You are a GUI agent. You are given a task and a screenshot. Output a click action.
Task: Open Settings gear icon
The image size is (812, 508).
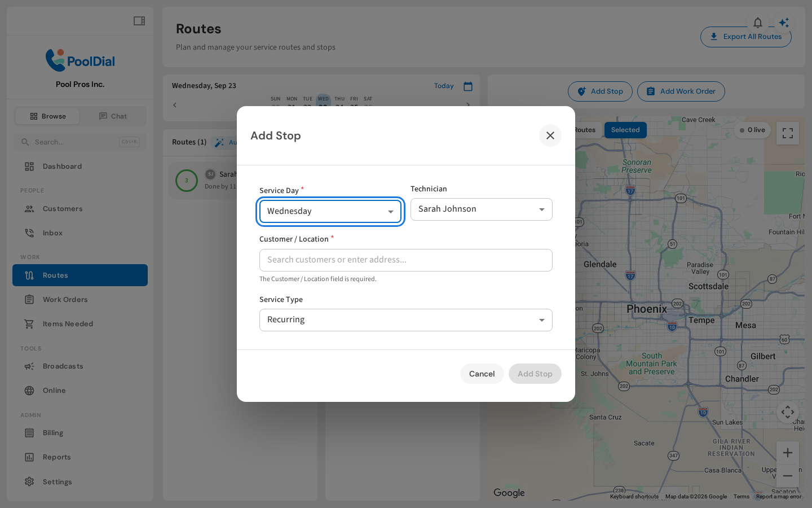(x=29, y=481)
